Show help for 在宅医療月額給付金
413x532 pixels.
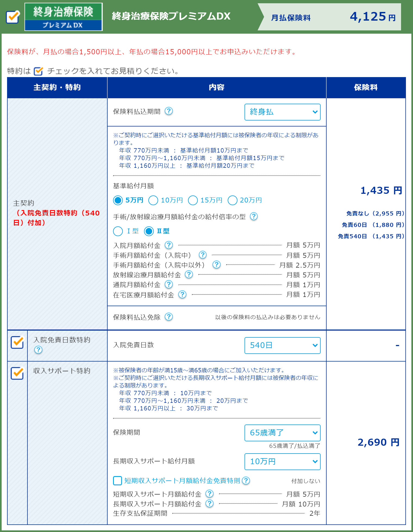pos(182,294)
